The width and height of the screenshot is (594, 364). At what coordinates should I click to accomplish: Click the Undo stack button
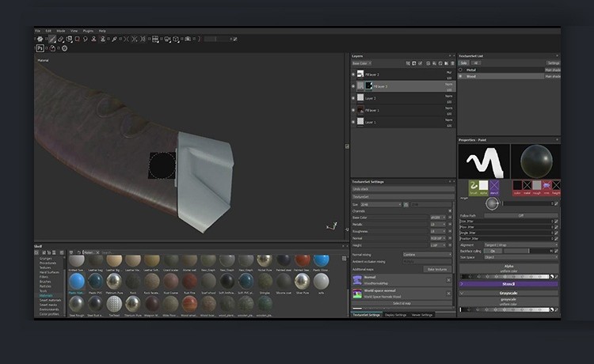coord(403,189)
